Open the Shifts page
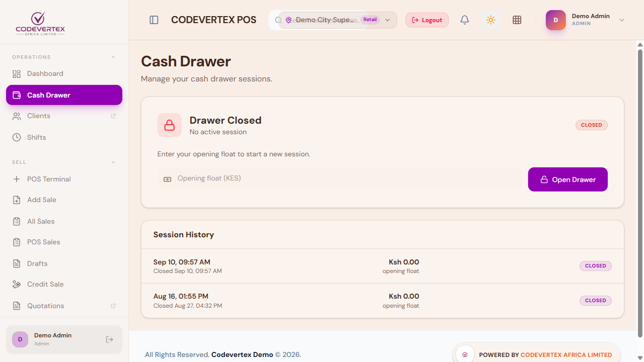The width and height of the screenshot is (644, 362). [x=64, y=137]
